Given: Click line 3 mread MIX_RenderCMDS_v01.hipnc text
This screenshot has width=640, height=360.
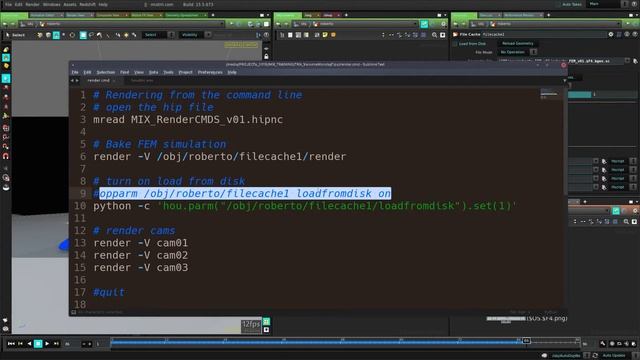Looking at the screenshot, I should coord(188,120).
